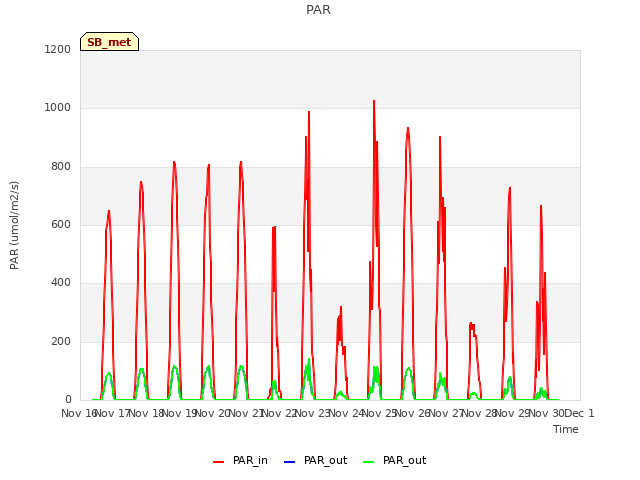Image resolution: width=640 pixels, height=480 pixels.
Task: Click the 0 y-axis tick label
Action: [x=68, y=399]
